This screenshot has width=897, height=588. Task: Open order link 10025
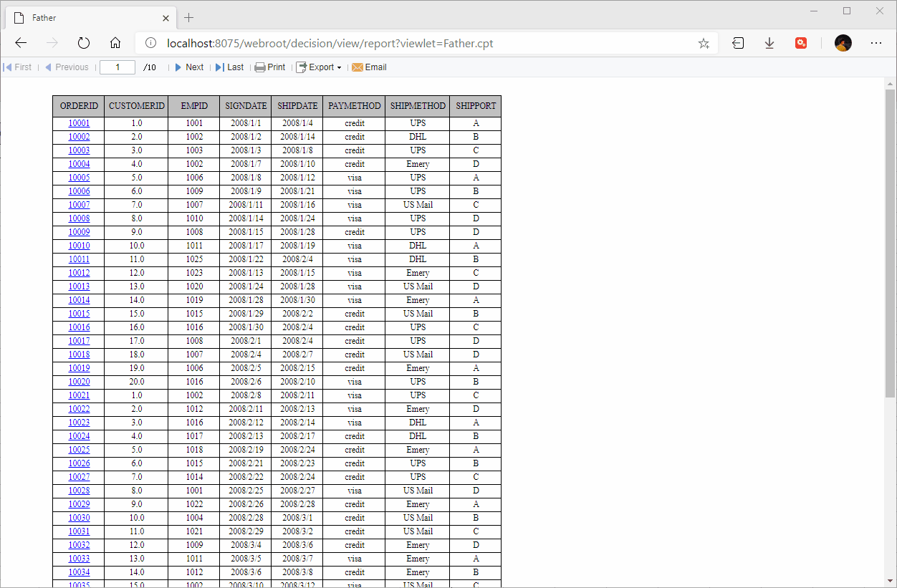pos(79,450)
